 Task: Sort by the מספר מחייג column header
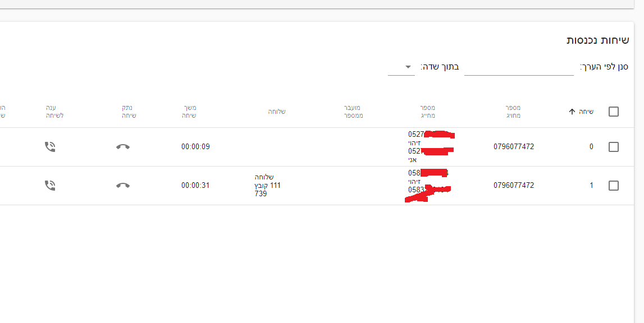(428, 112)
